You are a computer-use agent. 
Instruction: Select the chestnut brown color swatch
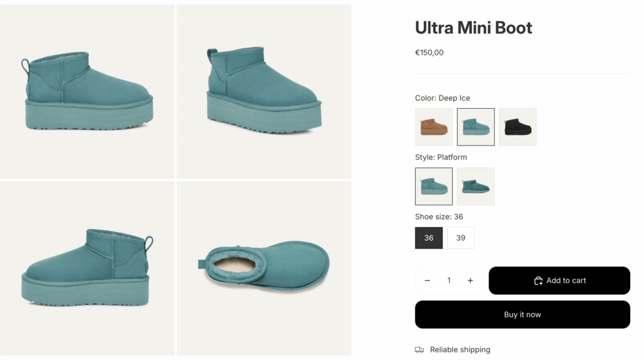coord(434,127)
